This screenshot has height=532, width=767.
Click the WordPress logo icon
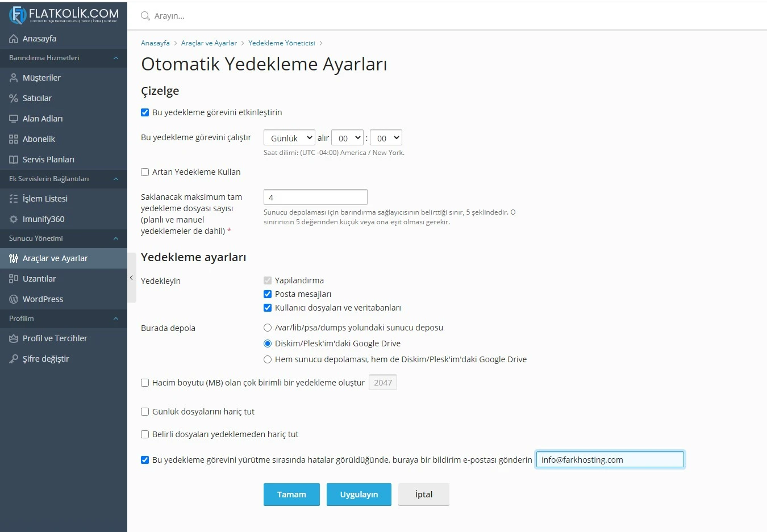coord(13,299)
